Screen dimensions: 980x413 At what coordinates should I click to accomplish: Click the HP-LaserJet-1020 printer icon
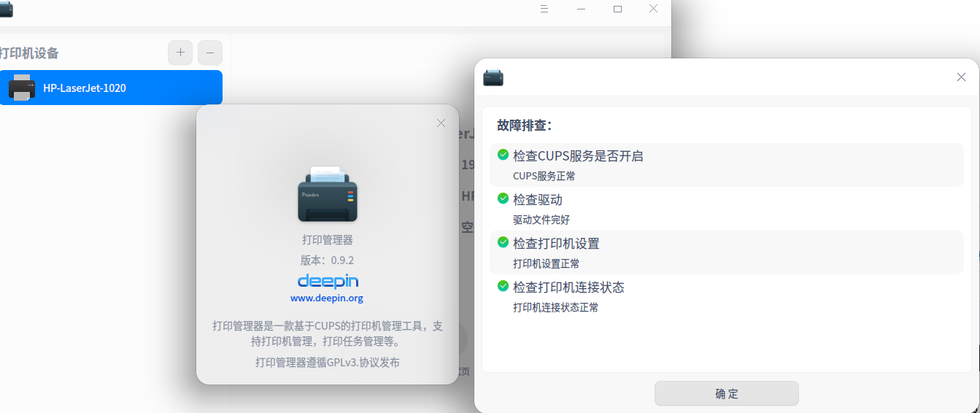(21, 88)
